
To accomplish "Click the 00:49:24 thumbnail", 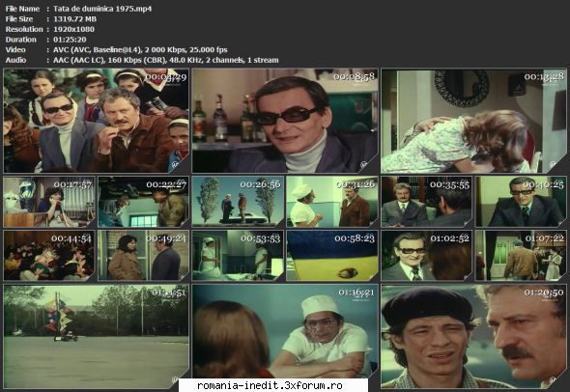I will pos(144,256).
